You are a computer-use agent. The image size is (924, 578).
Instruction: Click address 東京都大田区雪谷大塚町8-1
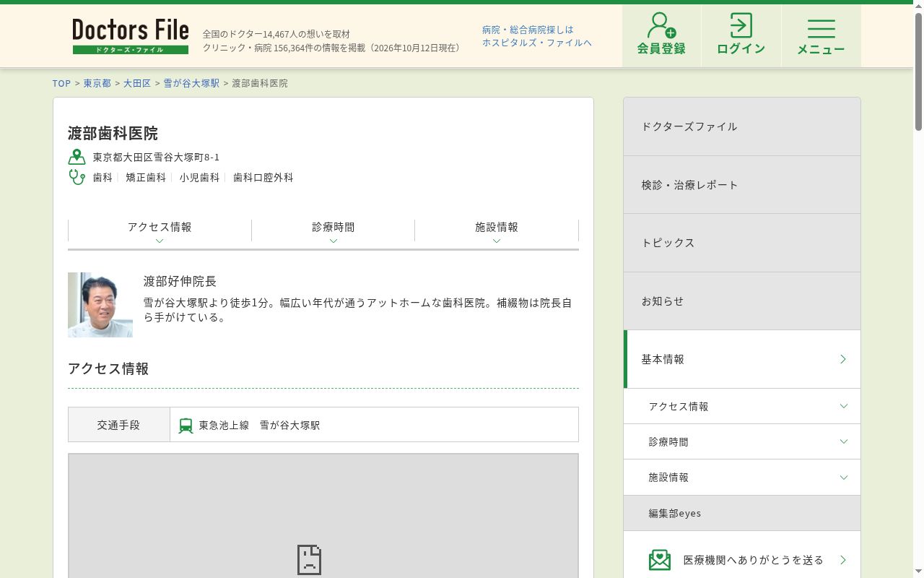click(x=156, y=157)
